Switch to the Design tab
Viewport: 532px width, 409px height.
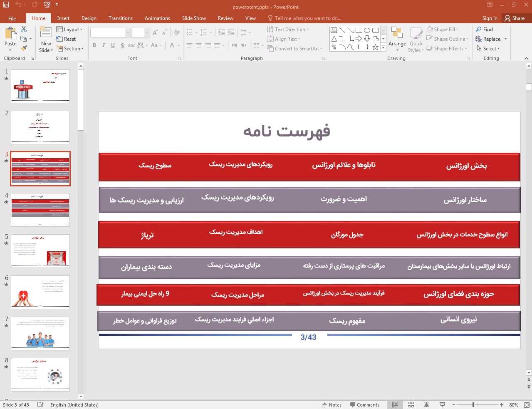pyautogui.click(x=89, y=18)
